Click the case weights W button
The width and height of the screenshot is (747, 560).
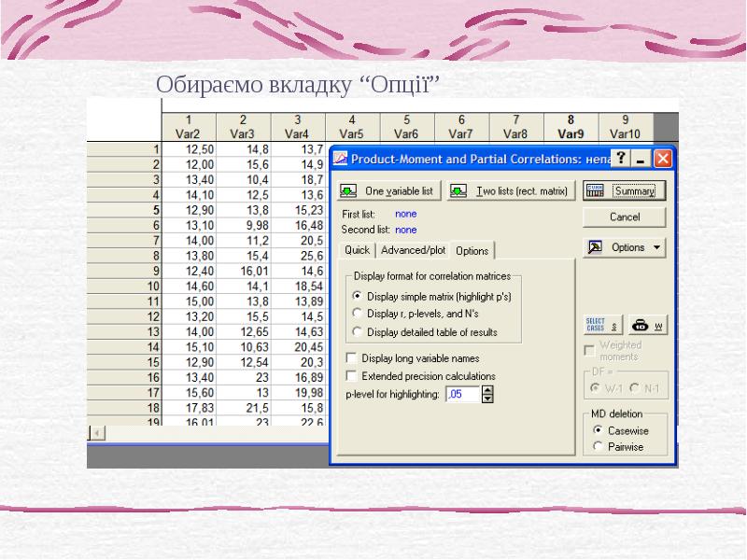646,326
